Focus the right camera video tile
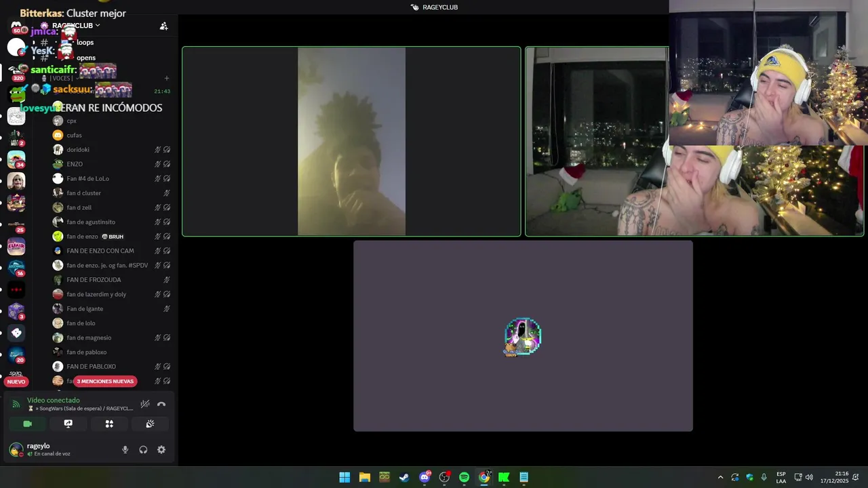 point(694,142)
